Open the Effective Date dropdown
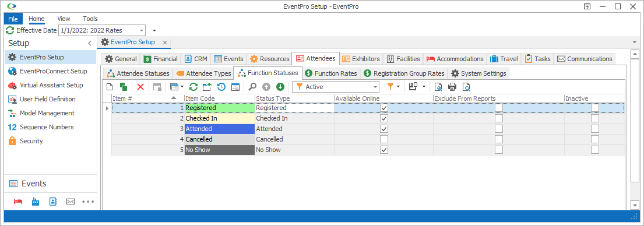 coord(141,30)
